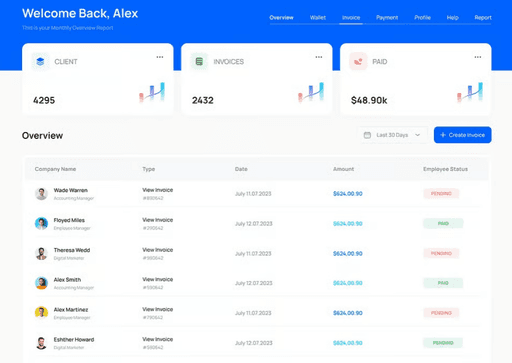Click the CLIENT card mini chart
The height and width of the screenshot is (363, 512).
152,92
